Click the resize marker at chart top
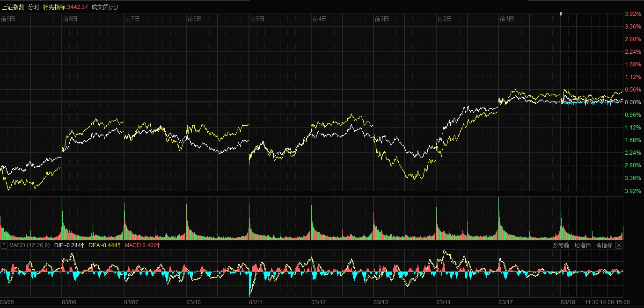 [x=561, y=14]
